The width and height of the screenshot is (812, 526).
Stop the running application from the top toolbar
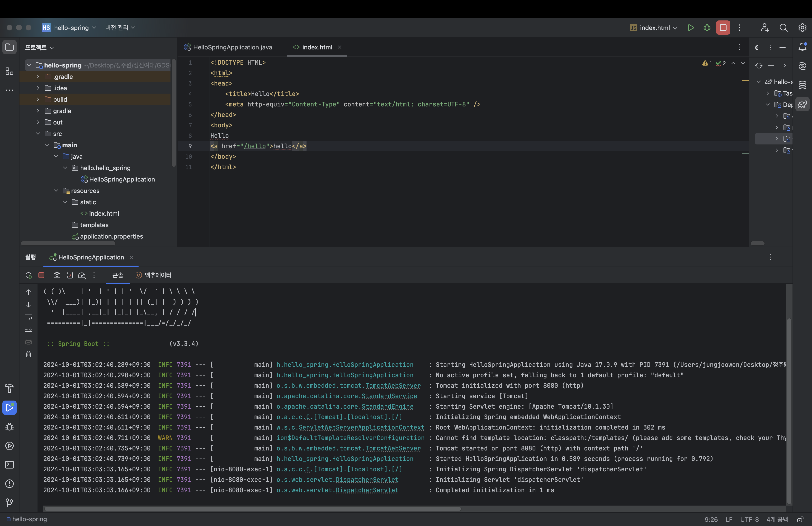(723, 28)
